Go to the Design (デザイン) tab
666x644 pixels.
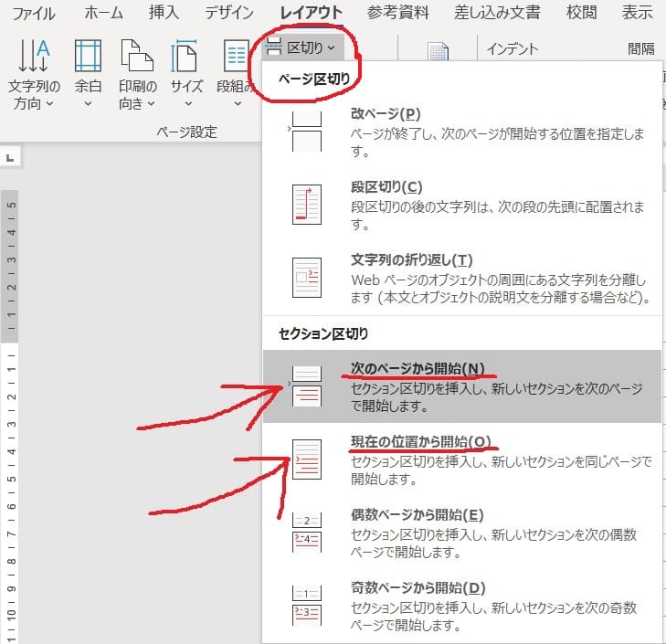pos(228,13)
